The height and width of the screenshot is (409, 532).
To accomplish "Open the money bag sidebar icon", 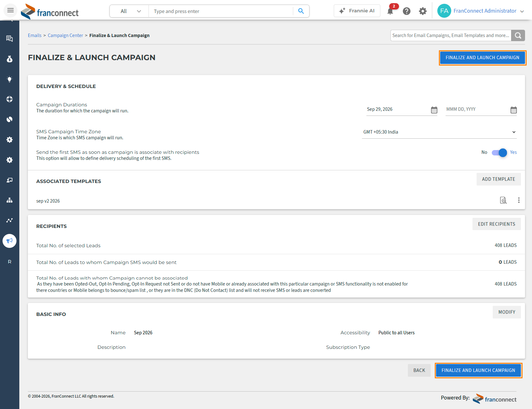I will (x=9, y=59).
